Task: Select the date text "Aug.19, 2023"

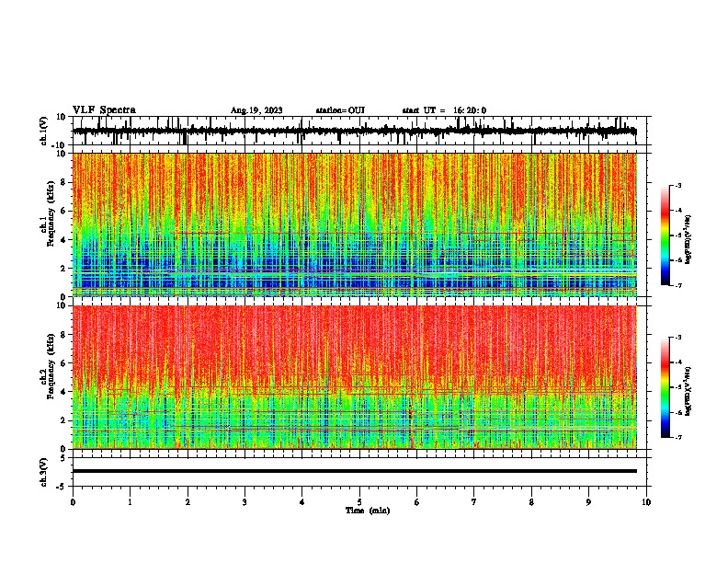Action: point(256,110)
